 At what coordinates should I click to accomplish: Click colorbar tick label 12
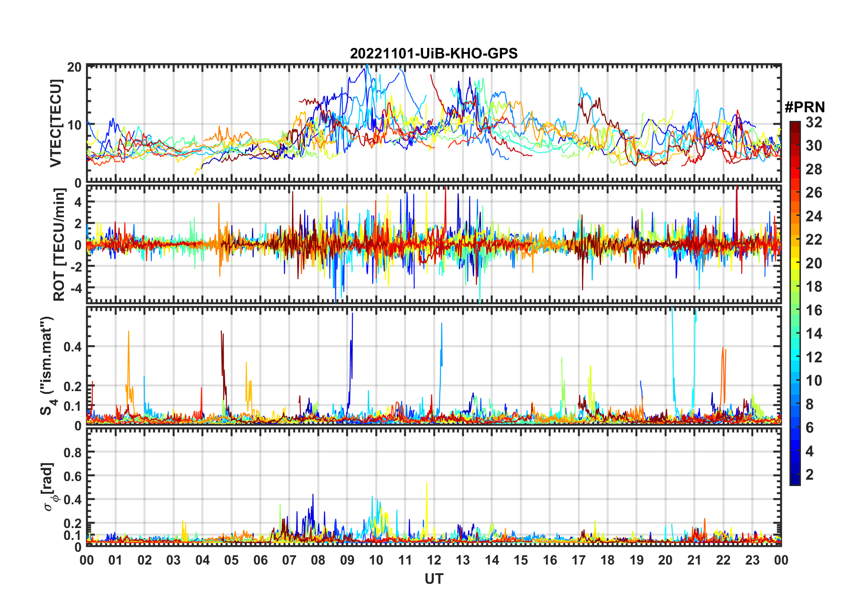pyautogui.click(x=814, y=357)
